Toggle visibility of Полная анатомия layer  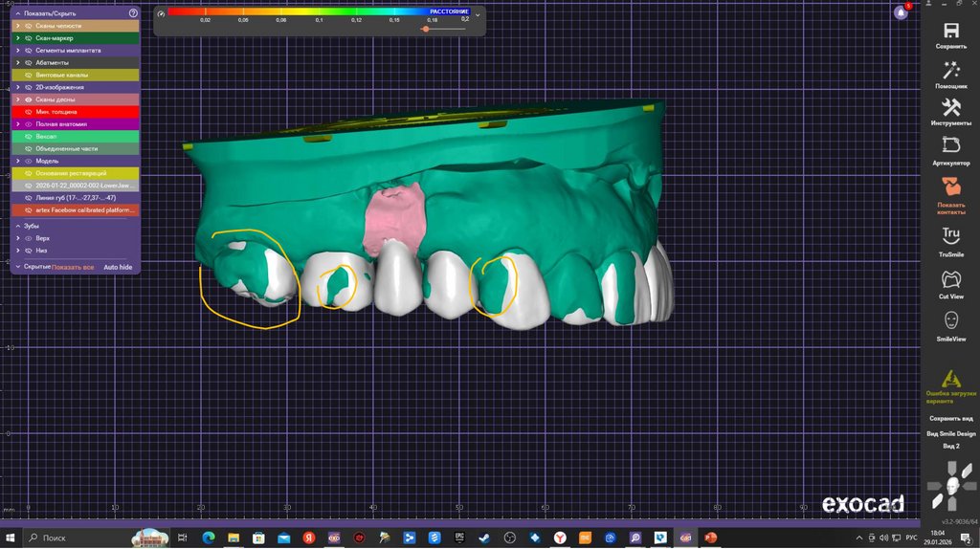(x=29, y=124)
